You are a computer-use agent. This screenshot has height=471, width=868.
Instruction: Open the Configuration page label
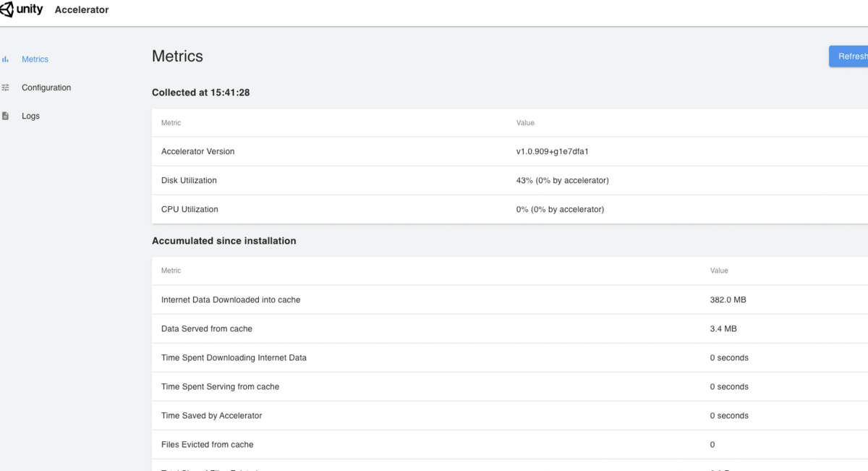(x=46, y=88)
